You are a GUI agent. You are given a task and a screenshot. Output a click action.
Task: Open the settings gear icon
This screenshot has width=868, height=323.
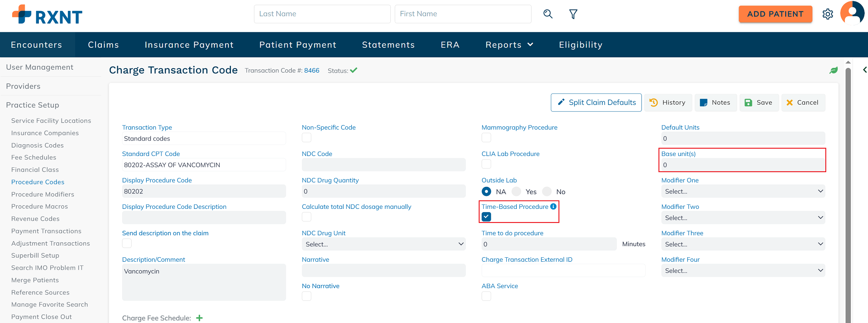pos(828,14)
